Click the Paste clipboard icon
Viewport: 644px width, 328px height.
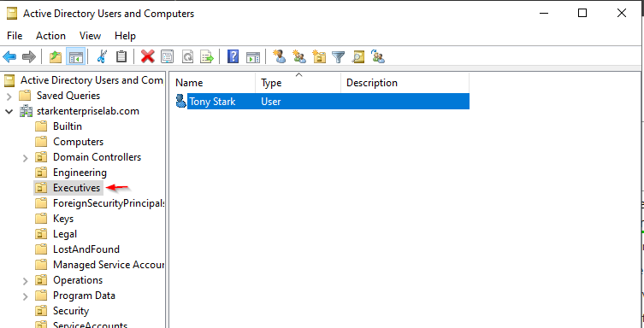click(121, 56)
